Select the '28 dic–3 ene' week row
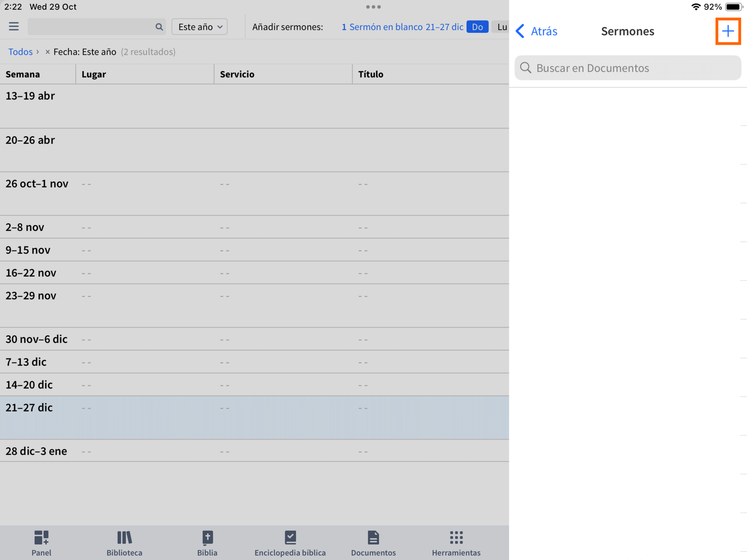Screen dimensions: 747x560 coord(254,451)
